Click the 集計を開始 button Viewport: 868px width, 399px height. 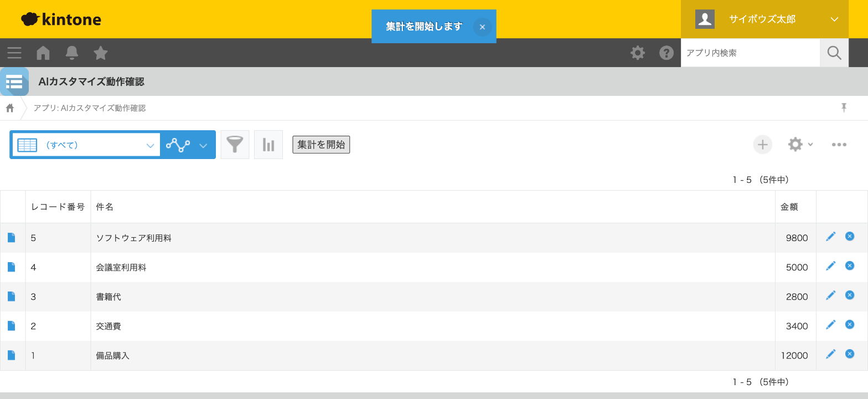click(x=321, y=145)
